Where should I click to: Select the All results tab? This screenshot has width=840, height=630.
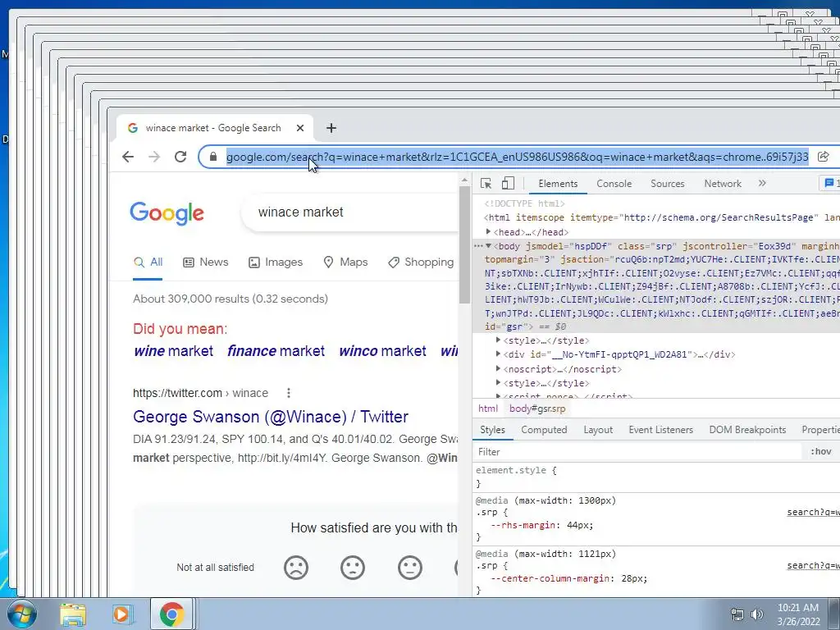[148, 262]
